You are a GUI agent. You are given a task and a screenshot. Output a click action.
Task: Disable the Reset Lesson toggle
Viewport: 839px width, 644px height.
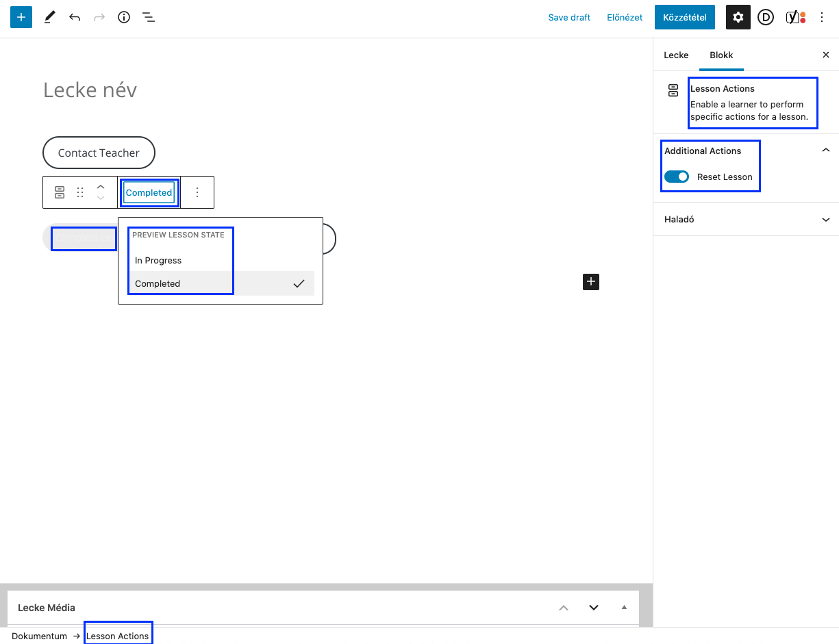[677, 177]
